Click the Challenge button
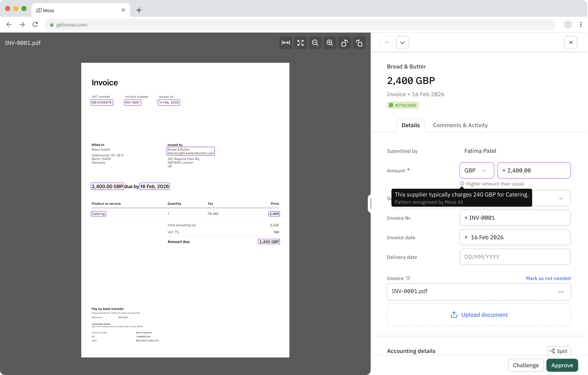 (x=525, y=365)
